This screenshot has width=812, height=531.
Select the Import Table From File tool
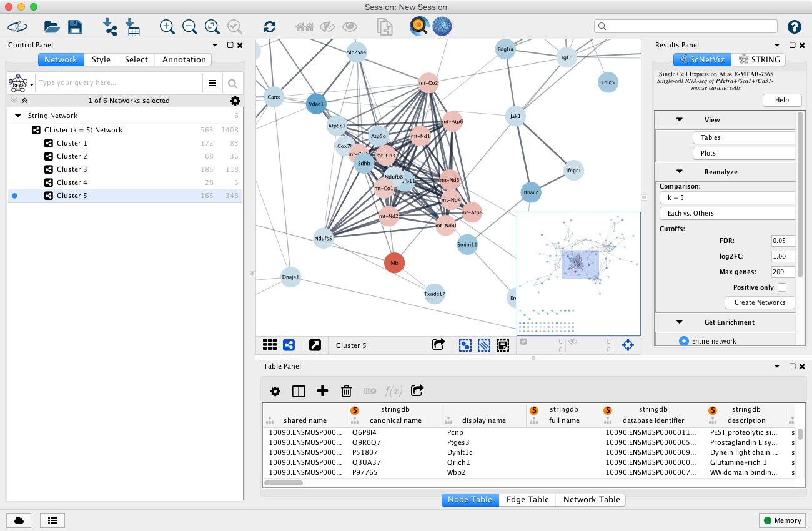click(x=132, y=27)
